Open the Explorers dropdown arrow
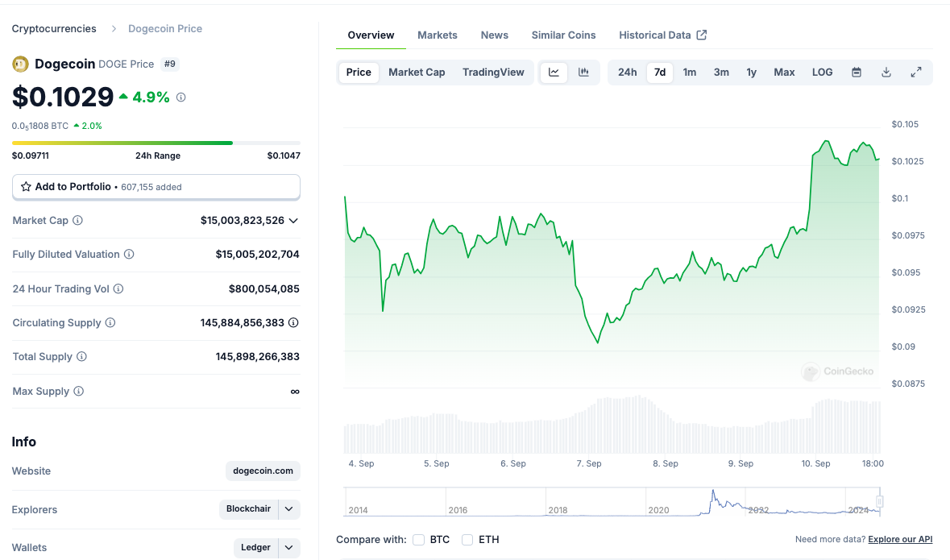The width and height of the screenshot is (950, 560). [289, 509]
